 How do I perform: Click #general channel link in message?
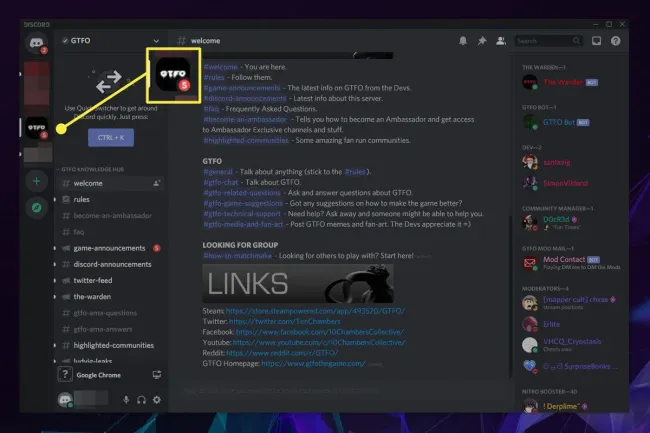(218, 172)
